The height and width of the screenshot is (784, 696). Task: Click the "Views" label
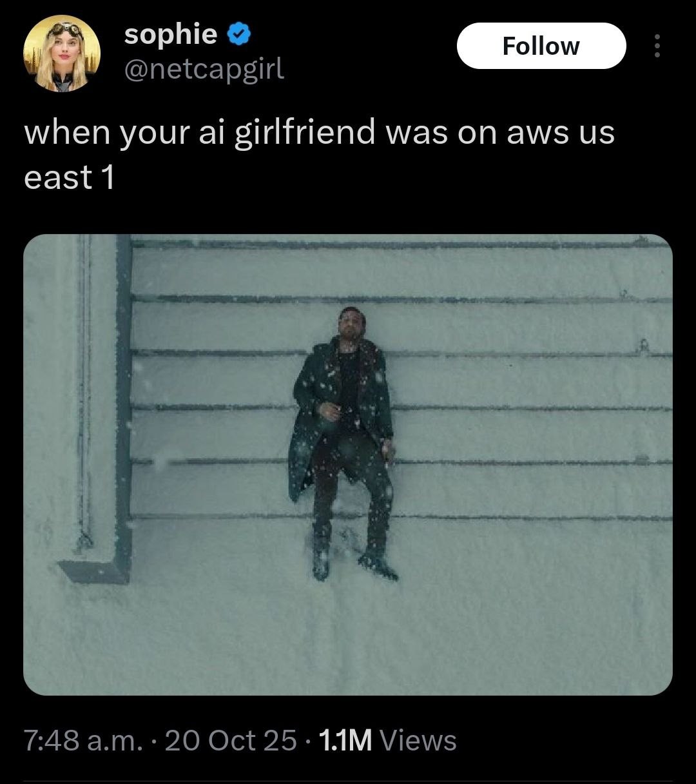pos(419,740)
